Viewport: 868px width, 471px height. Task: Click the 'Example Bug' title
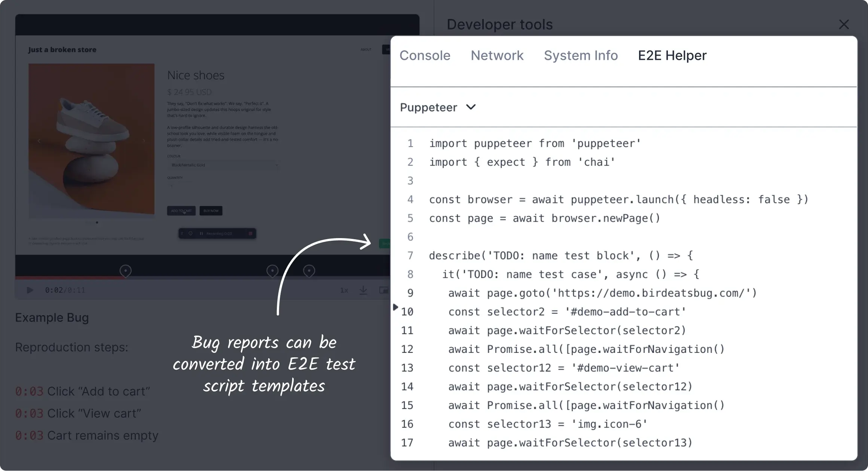tap(52, 318)
